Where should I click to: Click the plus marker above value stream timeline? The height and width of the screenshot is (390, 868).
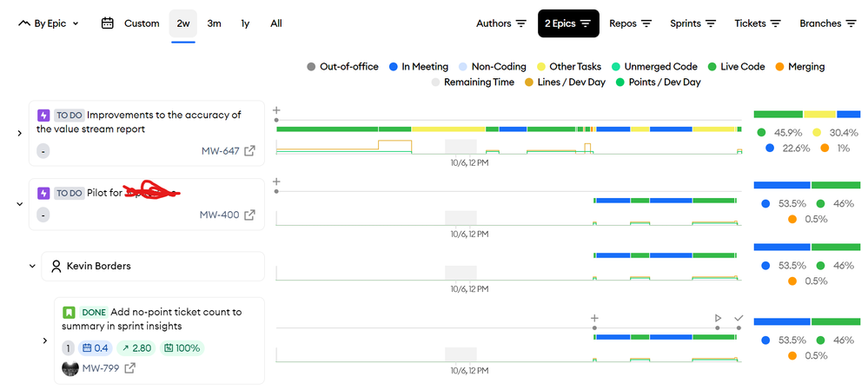click(276, 110)
